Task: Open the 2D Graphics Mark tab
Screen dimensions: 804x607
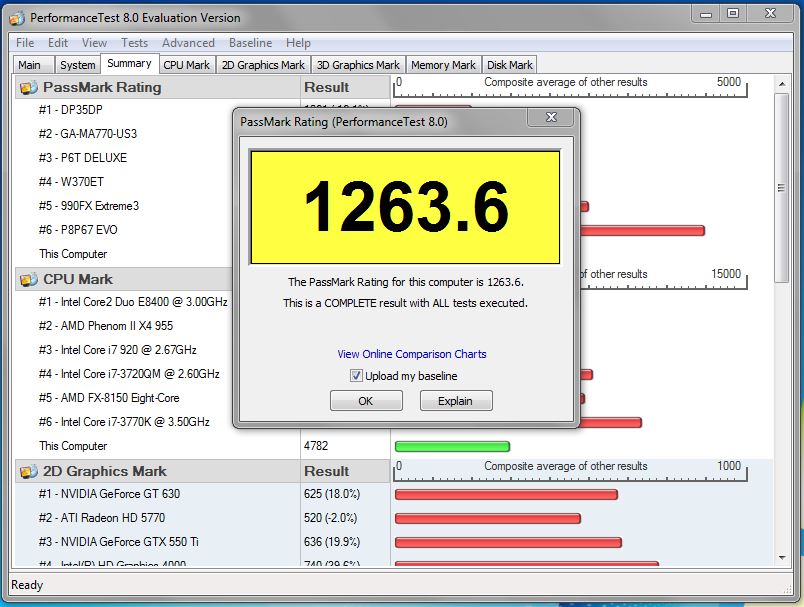Action: (263, 65)
